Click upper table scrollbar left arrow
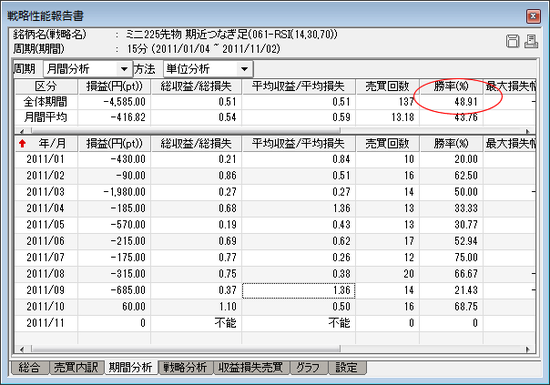 [x=22, y=131]
